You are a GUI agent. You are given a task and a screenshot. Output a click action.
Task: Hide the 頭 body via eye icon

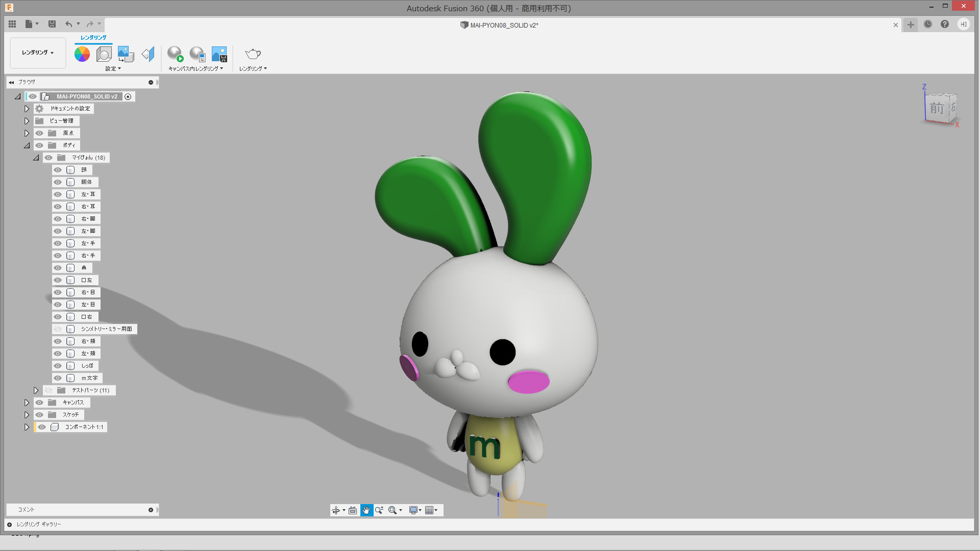[x=58, y=170]
